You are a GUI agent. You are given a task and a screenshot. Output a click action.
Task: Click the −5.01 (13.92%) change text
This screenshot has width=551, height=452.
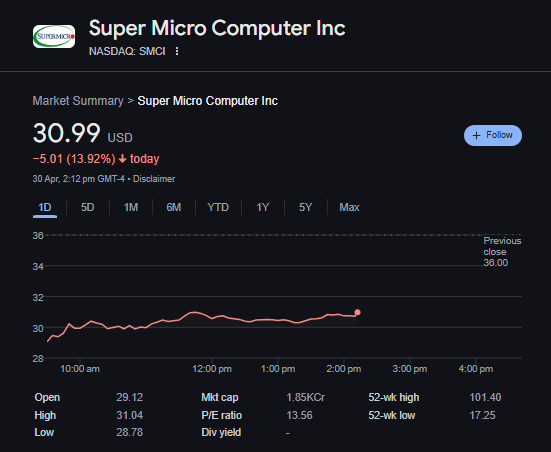tap(74, 159)
